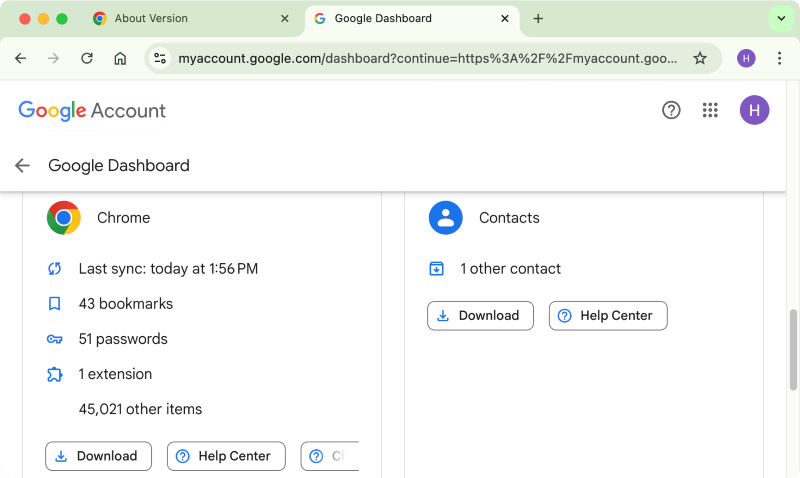Go back using browser back arrow
800x478 pixels.
20,58
